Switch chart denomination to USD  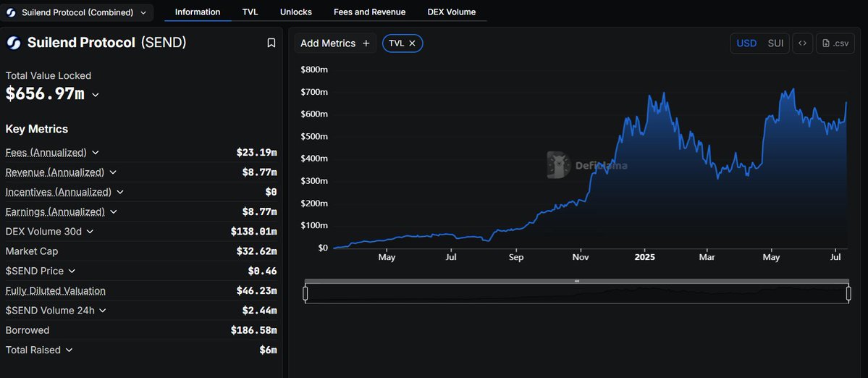click(x=746, y=43)
